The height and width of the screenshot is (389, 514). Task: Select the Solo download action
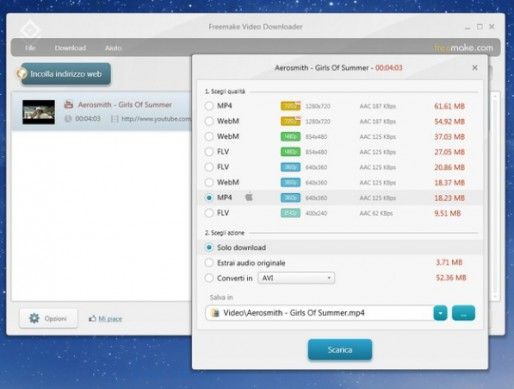coord(209,247)
